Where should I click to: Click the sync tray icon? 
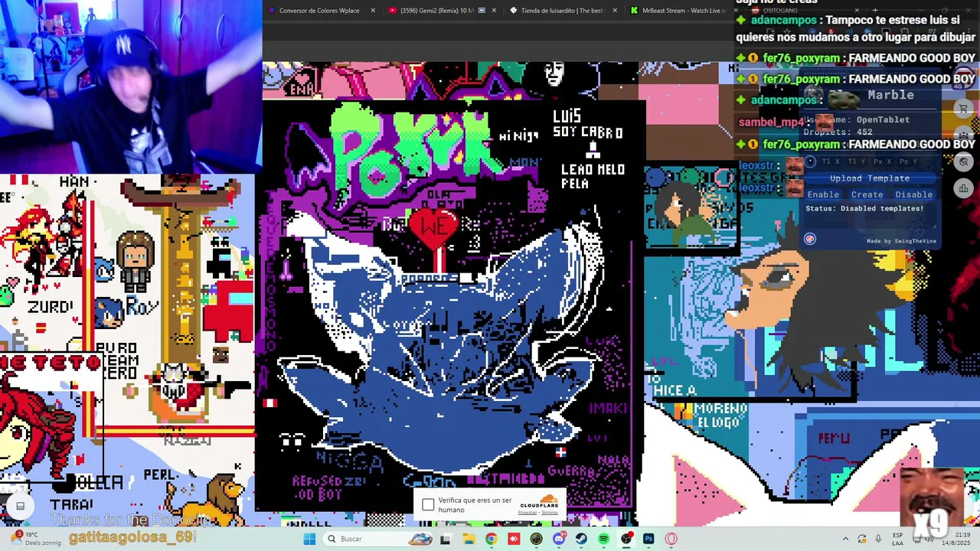(862, 539)
